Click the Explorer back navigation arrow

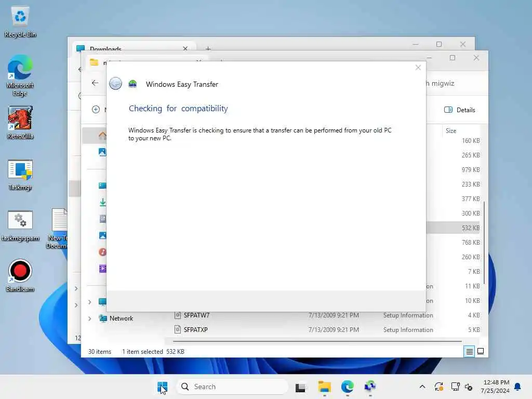95,83
